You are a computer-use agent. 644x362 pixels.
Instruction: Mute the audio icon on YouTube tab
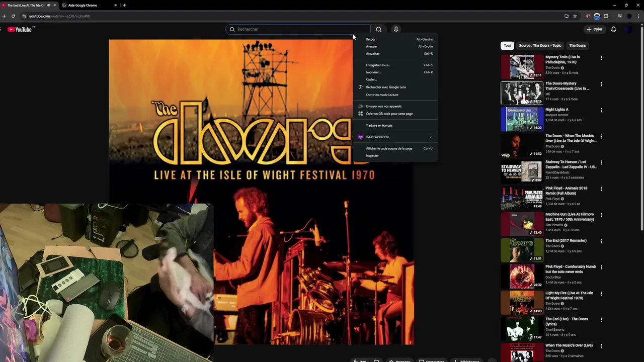[x=48, y=5]
